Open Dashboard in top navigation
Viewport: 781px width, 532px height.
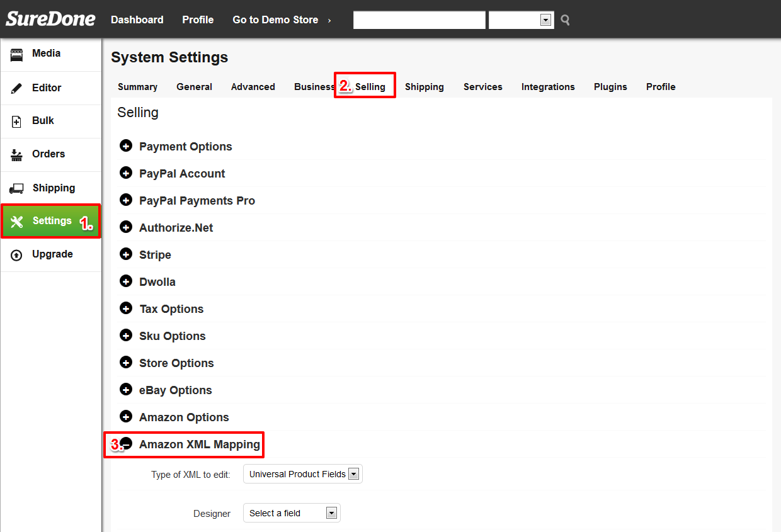(137, 20)
